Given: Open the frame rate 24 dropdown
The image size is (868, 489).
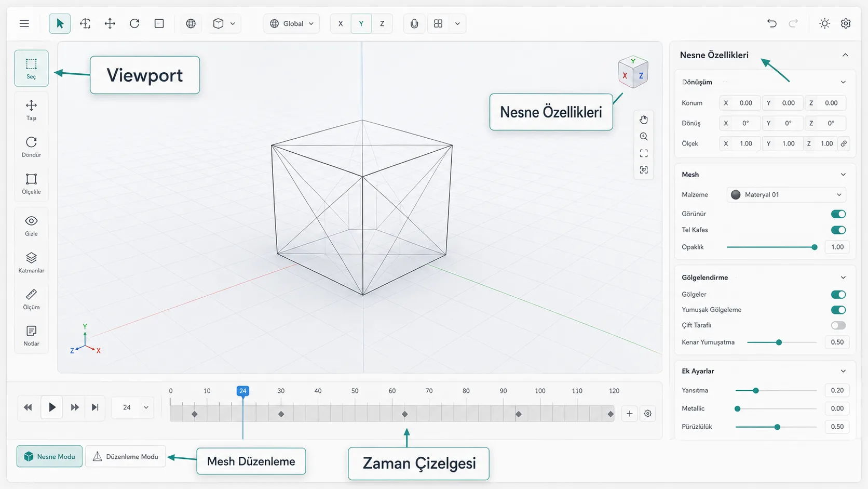Looking at the screenshot, I should tap(133, 407).
